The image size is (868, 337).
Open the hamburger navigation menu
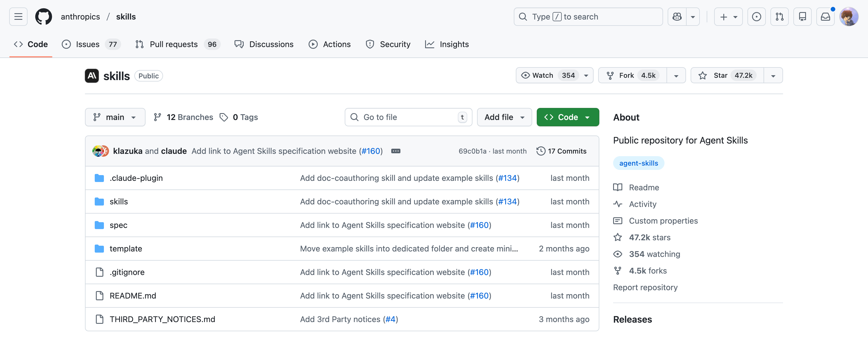click(18, 17)
